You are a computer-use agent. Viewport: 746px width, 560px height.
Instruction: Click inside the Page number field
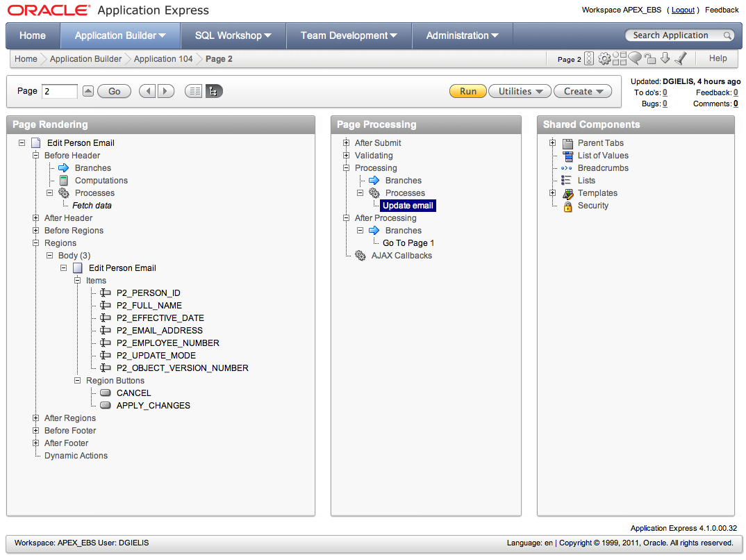(x=59, y=91)
